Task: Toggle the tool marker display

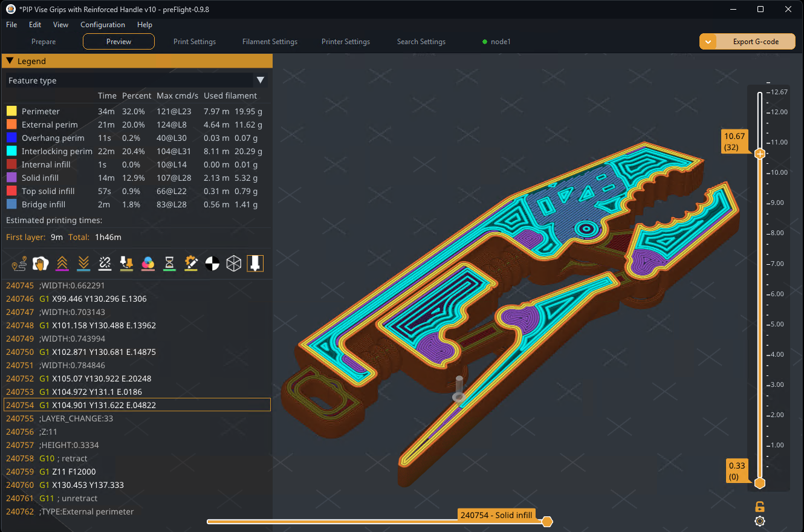Action: [255, 263]
